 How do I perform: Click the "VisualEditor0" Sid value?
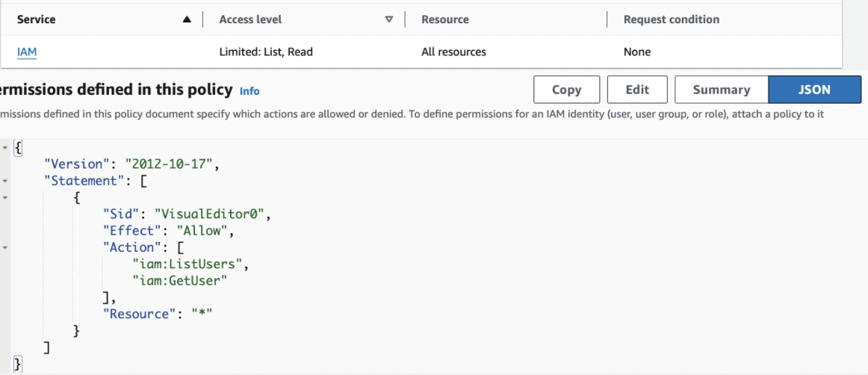211,214
